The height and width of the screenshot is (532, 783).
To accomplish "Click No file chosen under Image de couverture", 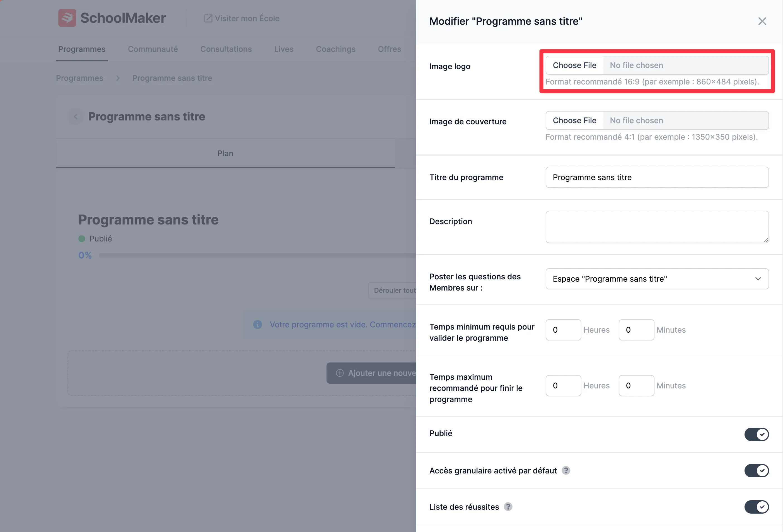I will pyautogui.click(x=636, y=121).
